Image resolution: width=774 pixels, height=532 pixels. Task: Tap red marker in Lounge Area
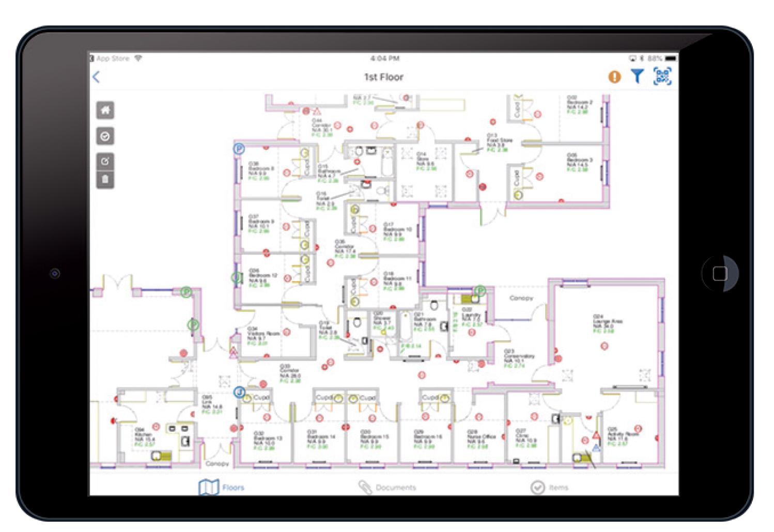point(604,346)
